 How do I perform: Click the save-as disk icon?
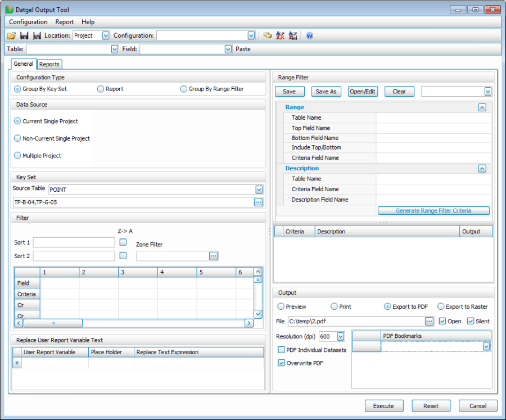tap(37, 35)
